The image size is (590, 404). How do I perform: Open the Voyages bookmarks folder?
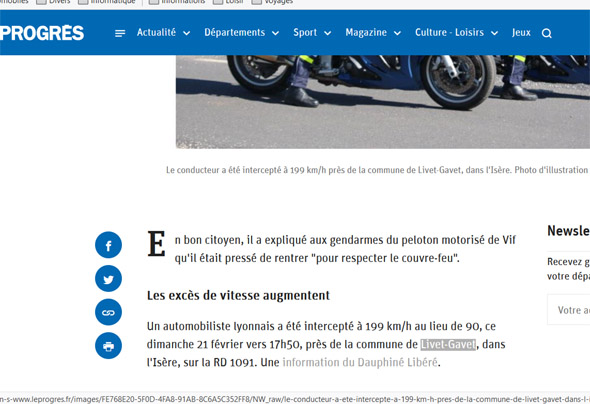tap(272, 2)
